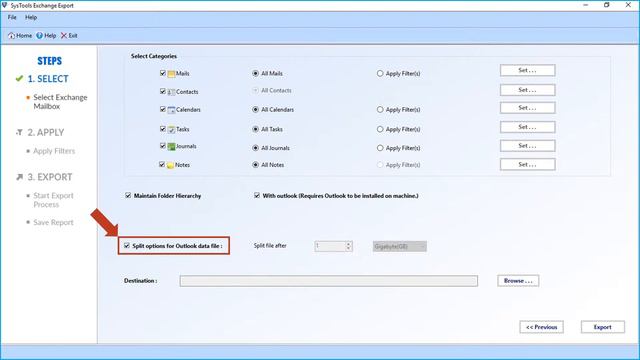Select Apply Filter(s) for Journals
This screenshot has width=640, height=360.
click(380, 148)
